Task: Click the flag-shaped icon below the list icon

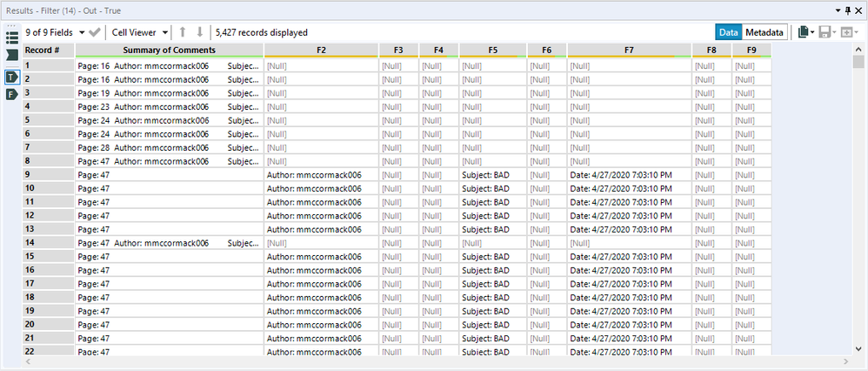Action: (11, 55)
